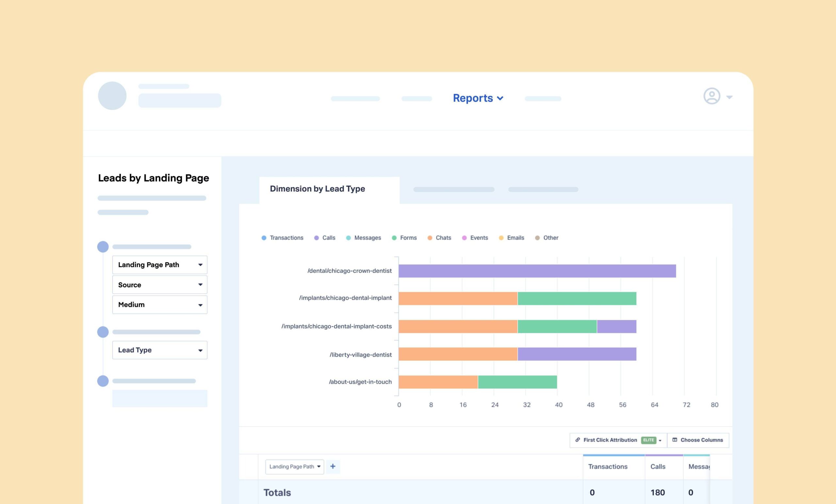Image resolution: width=836 pixels, height=504 pixels.
Task: Click the plus icon next to Landing Page Path
Action: (333, 466)
